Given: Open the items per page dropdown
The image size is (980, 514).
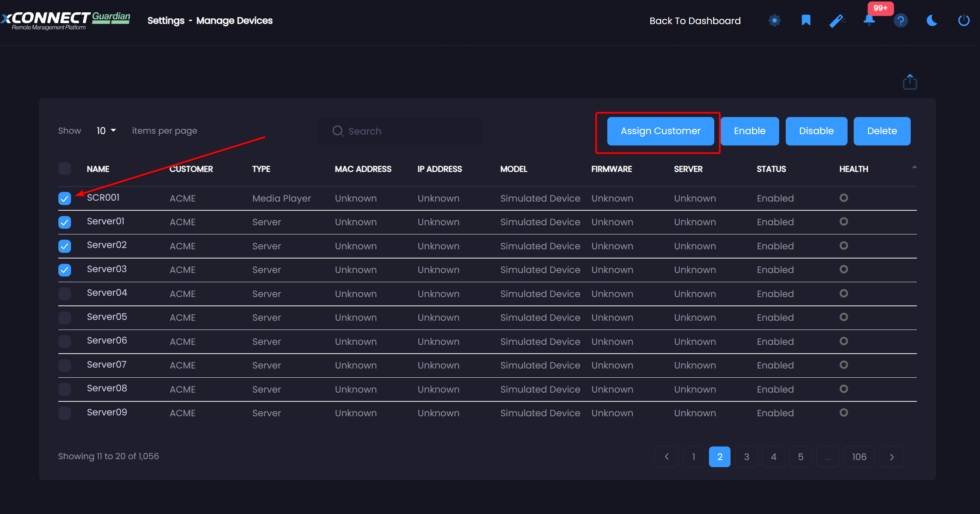Looking at the screenshot, I should point(106,131).
